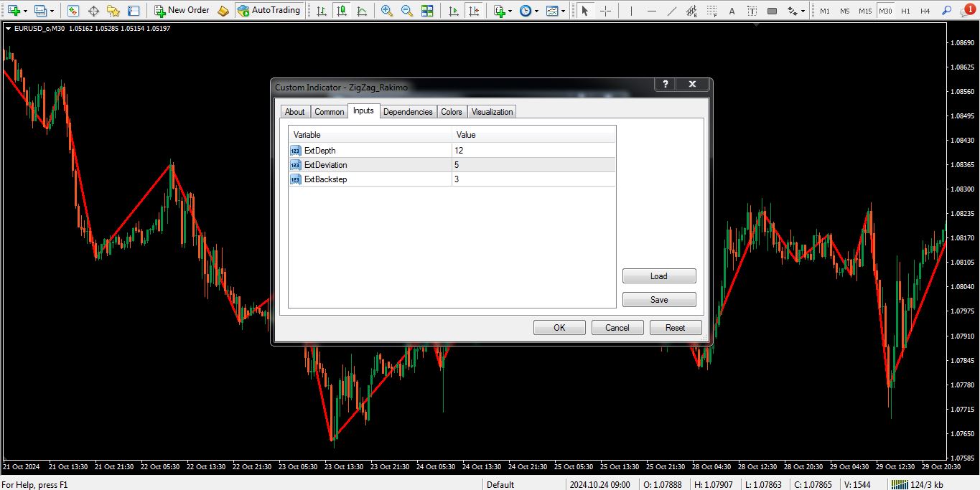Open the notifications bubble showing 1

969,9
